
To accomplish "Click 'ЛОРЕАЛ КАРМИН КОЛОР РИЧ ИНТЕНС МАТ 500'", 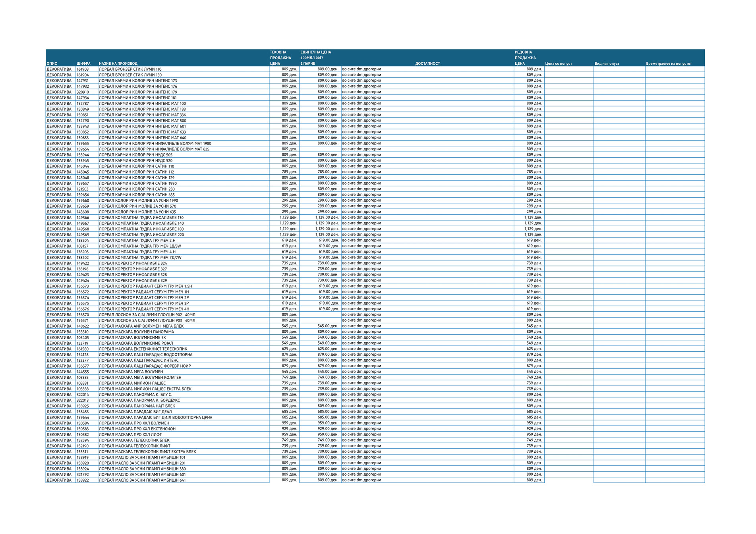I will click(x=142, y=121).
